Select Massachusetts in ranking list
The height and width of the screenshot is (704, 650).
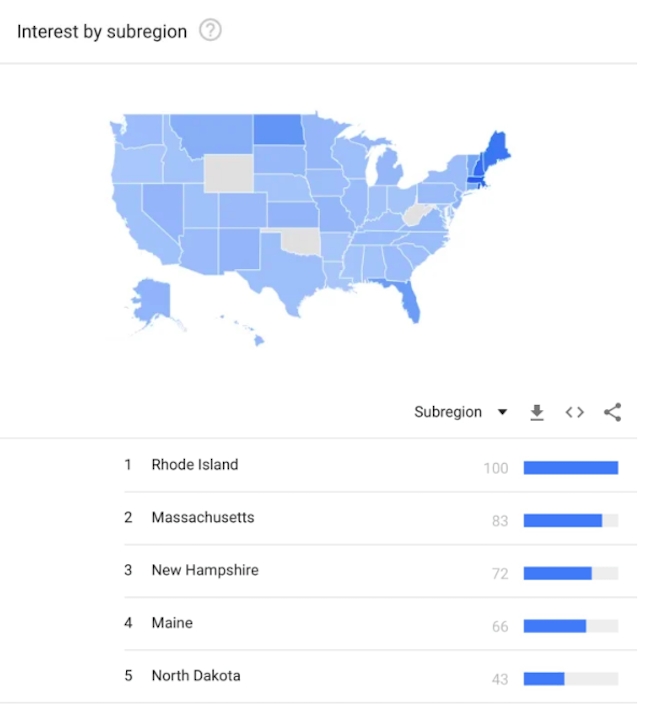(x=203, y=517)
